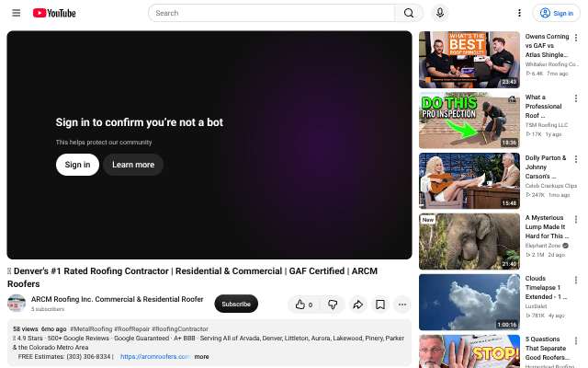588x368 pixels.
Task: Click the #RoofingContractor hashtag
Action: pos(180,329)
